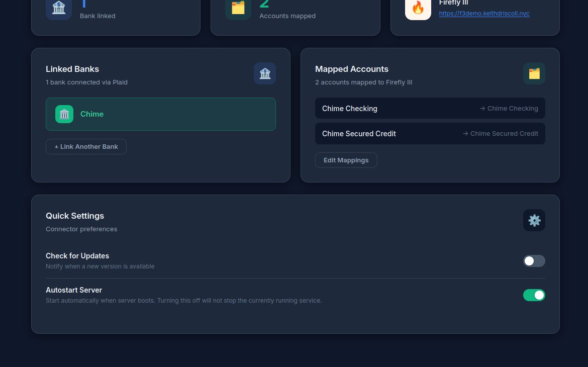Screen dimensions: 588x367
Task: Click the '→ Chime Checking' target text
Action: (x=509, y=109)
